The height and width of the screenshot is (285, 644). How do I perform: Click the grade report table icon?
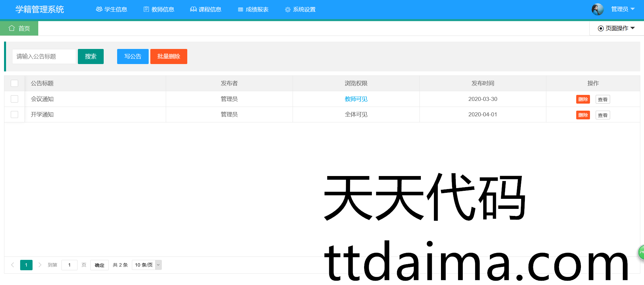(x=240, y=10)
